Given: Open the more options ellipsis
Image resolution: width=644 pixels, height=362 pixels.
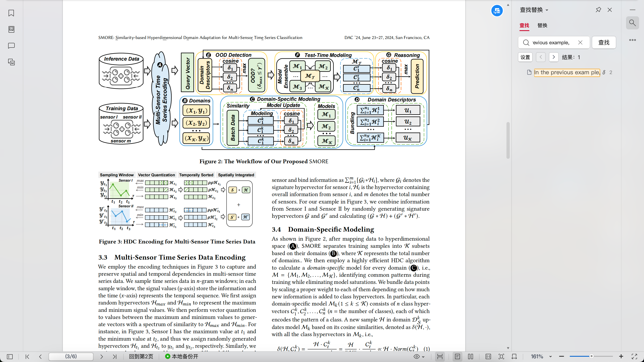Looking at the screenshot, I should click(x=632, y=40).
